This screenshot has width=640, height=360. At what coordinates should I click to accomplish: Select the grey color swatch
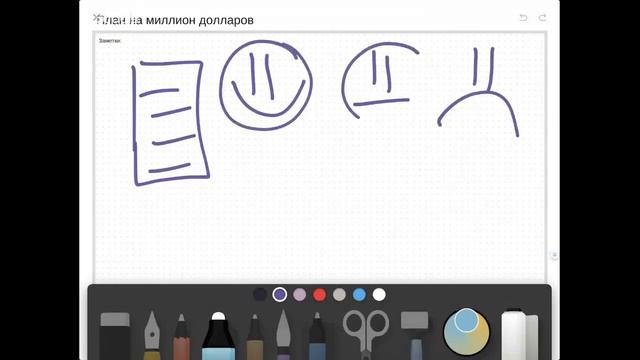coord(339,294)
